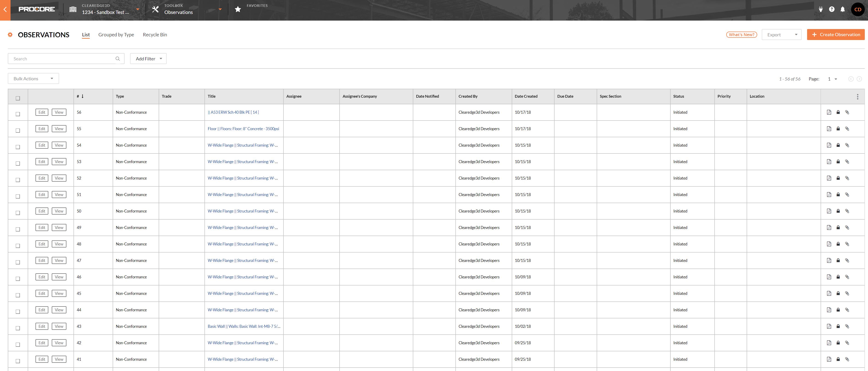Screen dimensions: 868x371
Task: Click the attachment paperclip icon on row 54
Action: [x=847, y=145]
